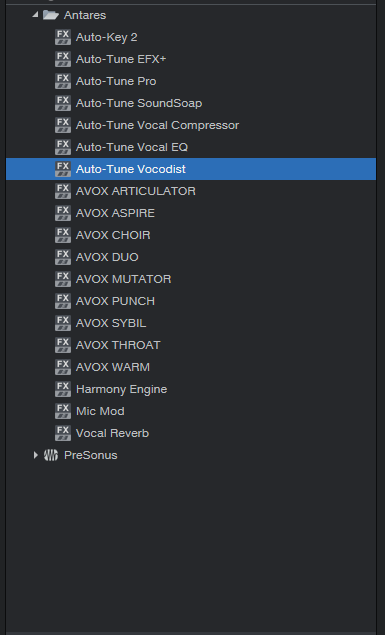Click the FX icon beside Auto-Key 2

63,37
